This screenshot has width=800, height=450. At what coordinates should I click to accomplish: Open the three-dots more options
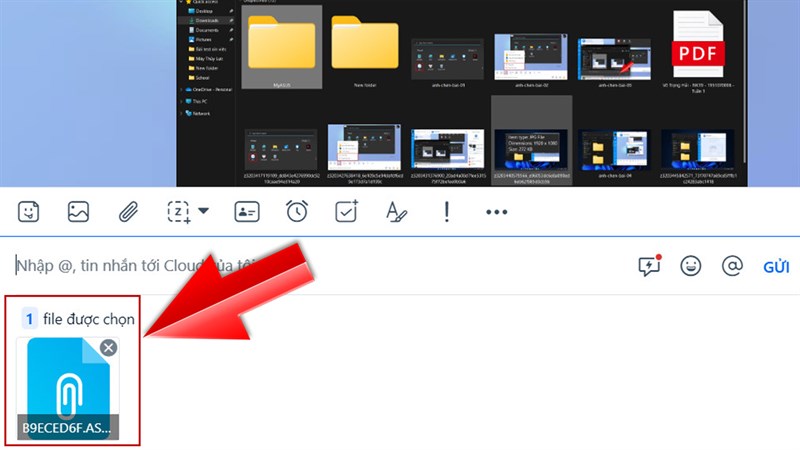pos(496,212)
